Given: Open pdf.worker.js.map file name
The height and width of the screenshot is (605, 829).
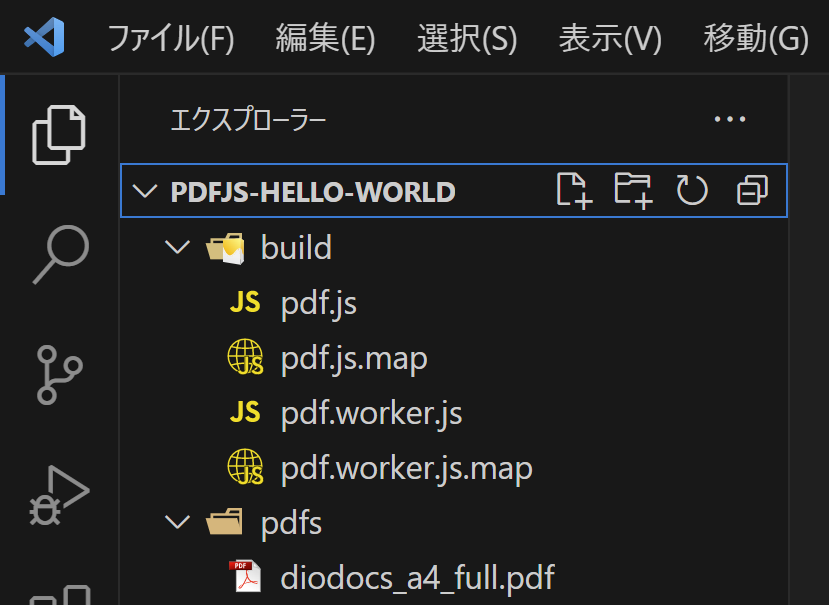Looking at the screenshot, I should [407, 469].
